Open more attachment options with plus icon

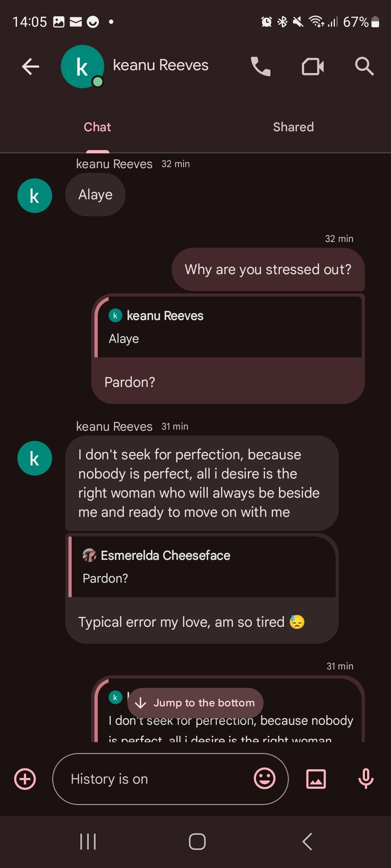click(24, 779)
